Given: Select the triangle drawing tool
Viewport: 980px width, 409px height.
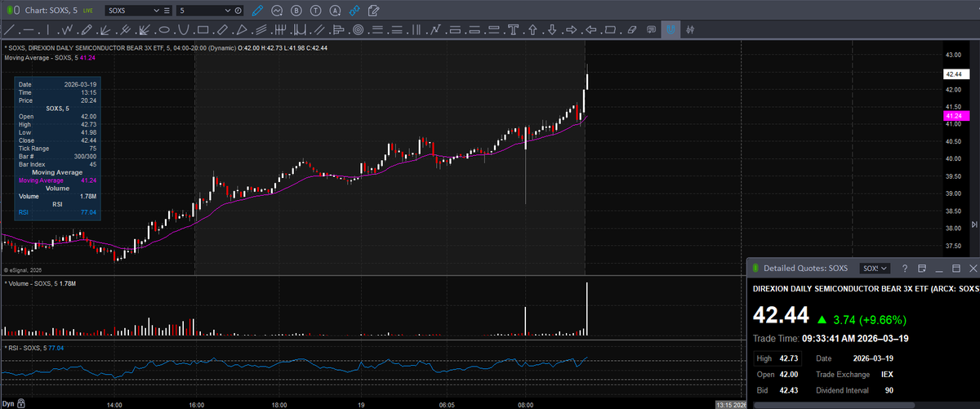Looking at the screenshot, I should click(243, 30).
